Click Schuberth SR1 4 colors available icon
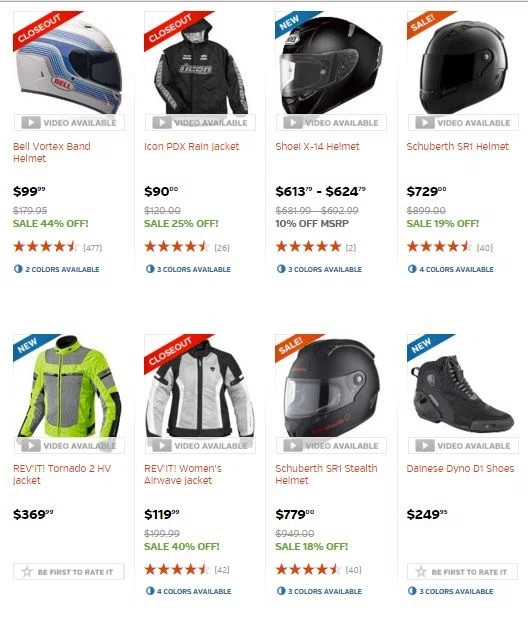 412,269
